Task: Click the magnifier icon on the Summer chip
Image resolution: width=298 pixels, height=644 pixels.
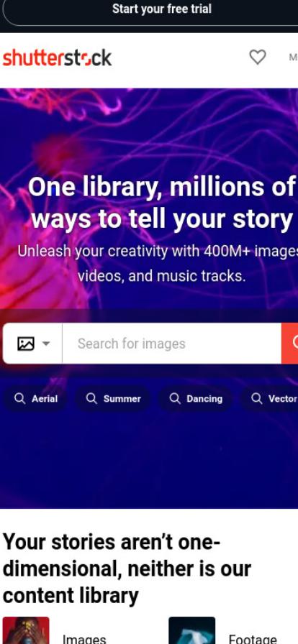Action: click(91, 398)
